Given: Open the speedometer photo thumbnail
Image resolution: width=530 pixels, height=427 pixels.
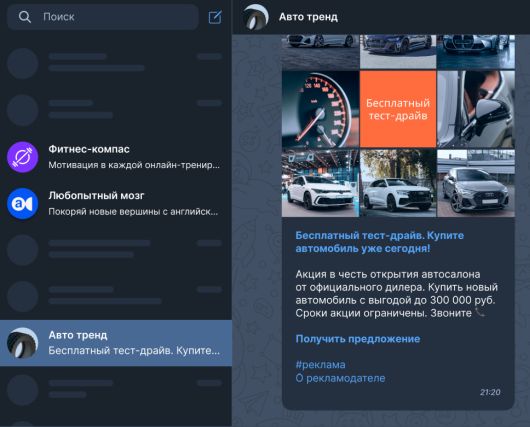Looking at the screenshot, I should [320, 109].
